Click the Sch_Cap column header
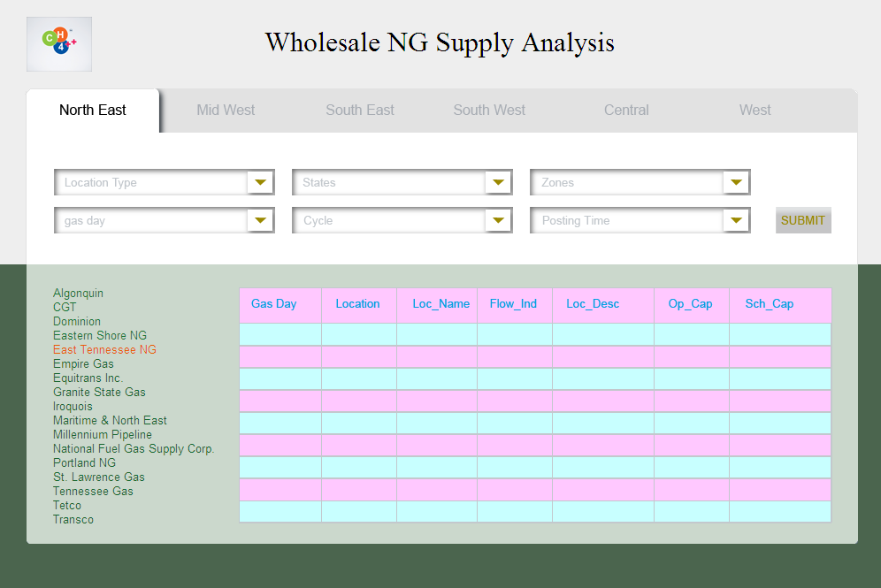The width and height of the screenshot is (881, 588). pos(780,305)
